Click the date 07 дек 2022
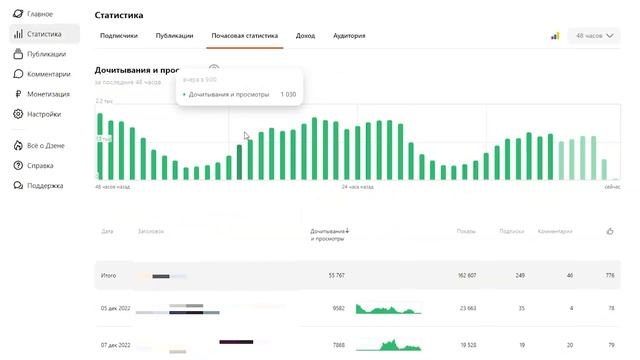Viewport: 640px width, 360px height. pos(116,345)
